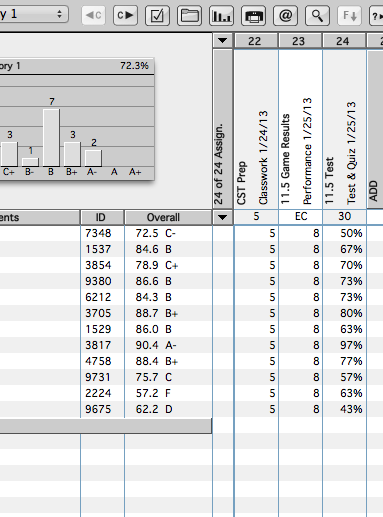Select student ID 4758
The image size is (383, 517).
tap(98, 361)
